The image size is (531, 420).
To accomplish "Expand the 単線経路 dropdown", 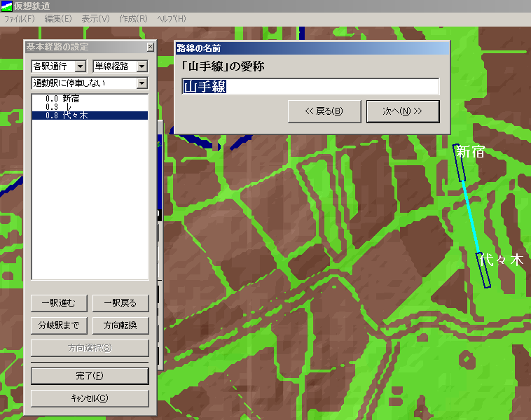I will 142,66.
